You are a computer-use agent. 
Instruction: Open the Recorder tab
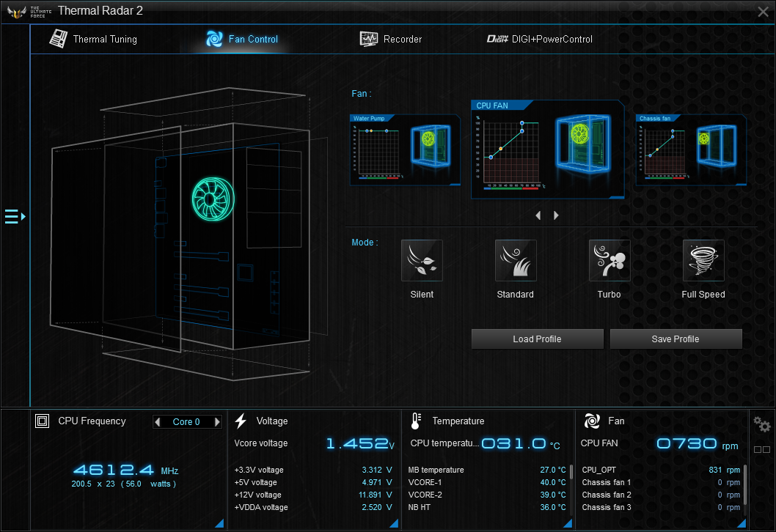point(391,39)
